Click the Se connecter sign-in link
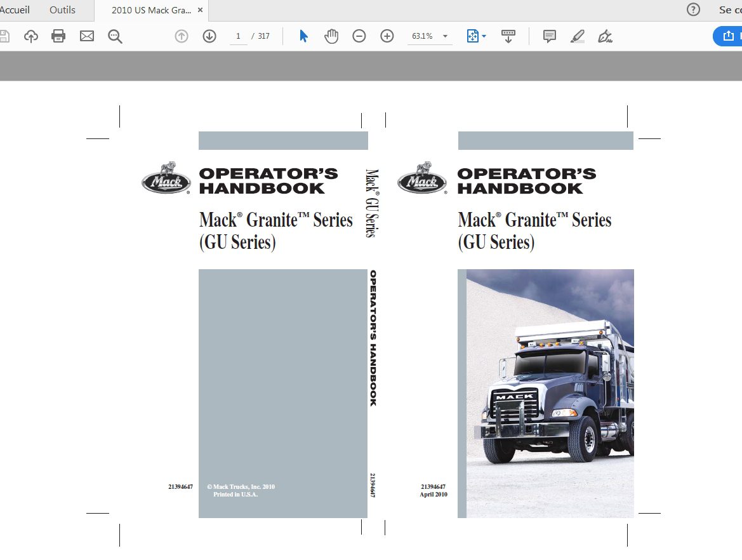Screen dimensions: 742x560 tap(730, 10)
